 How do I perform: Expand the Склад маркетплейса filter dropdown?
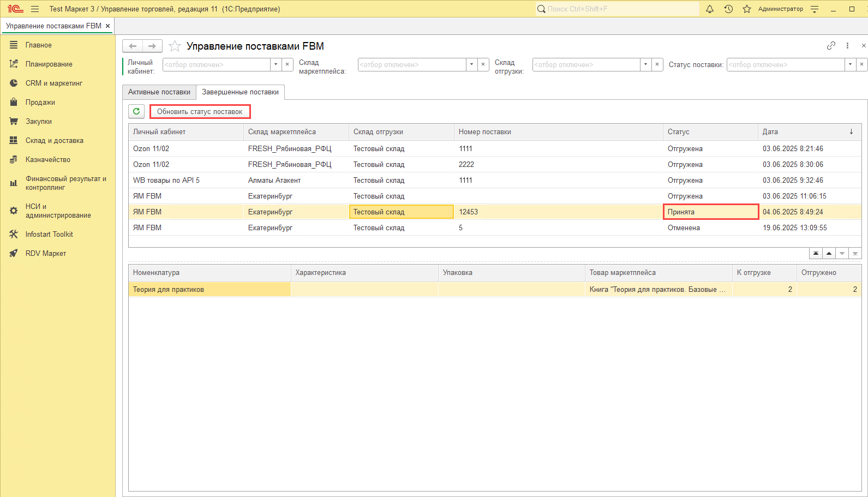point(472,64)
